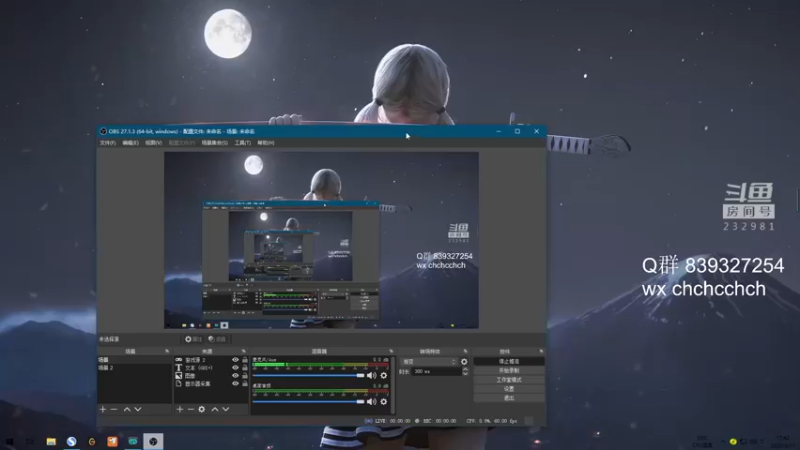Lock the 窗口采集 2 source
Image resolution: width=800 pixels, height=450 pixels.
pos(245,360)
